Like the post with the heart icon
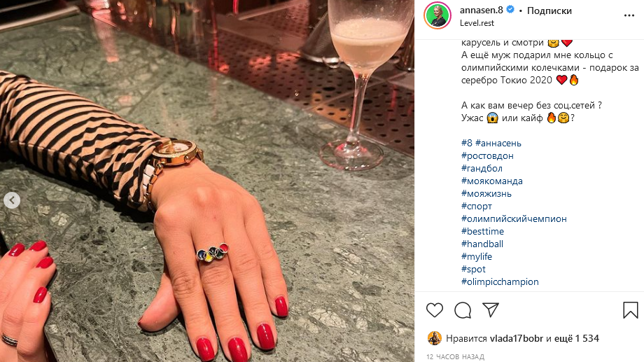 pyautogui.click(x=435, y=309)
